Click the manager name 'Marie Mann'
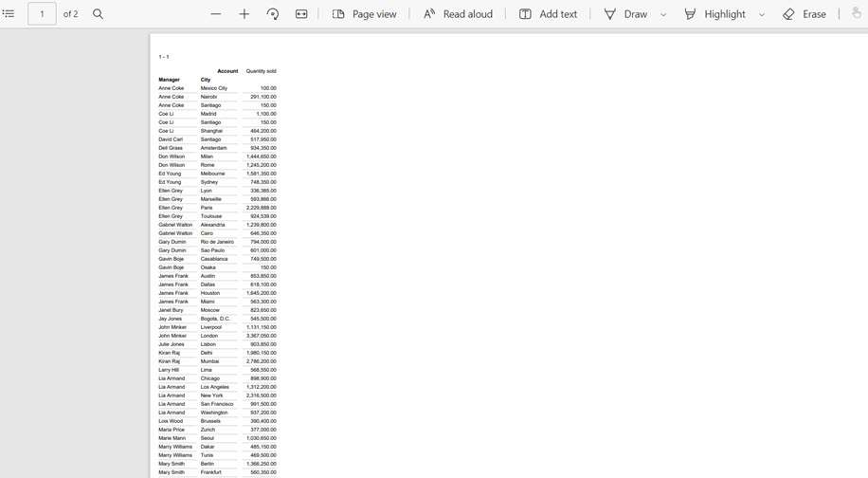The width and height of the screenshot is (868, 478). (172, 438)
